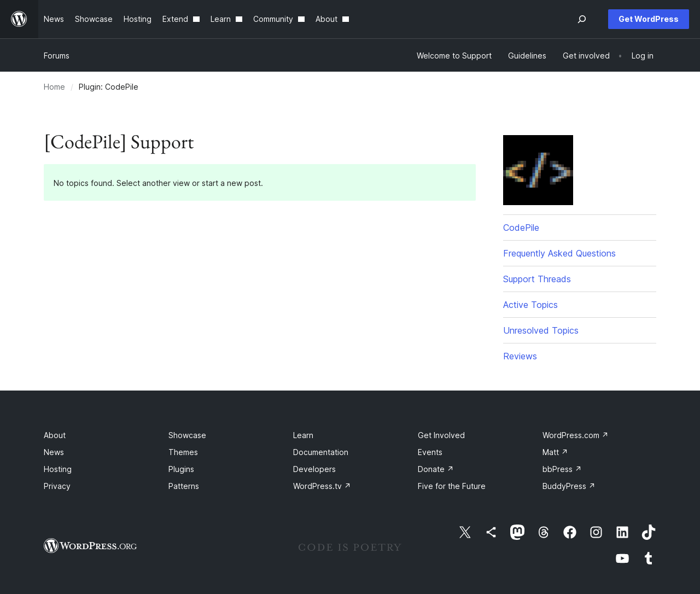Open the Threads icon link
Image resolution: width=700 pixels, height=594 pixels.
click(x=544, y=532)
